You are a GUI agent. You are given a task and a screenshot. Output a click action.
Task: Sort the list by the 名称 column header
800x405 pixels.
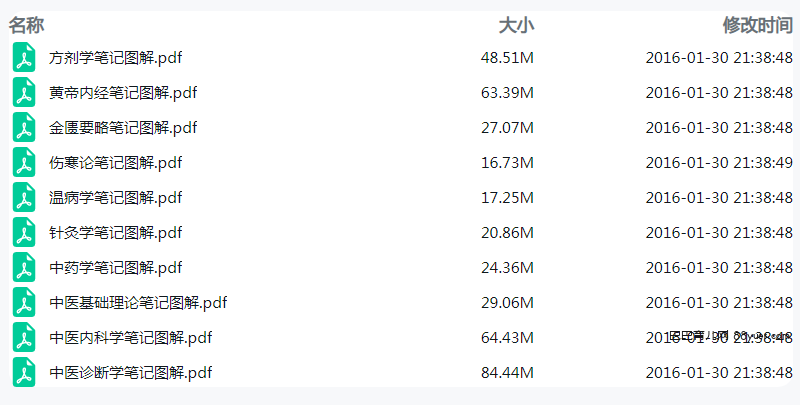point(27,24)
